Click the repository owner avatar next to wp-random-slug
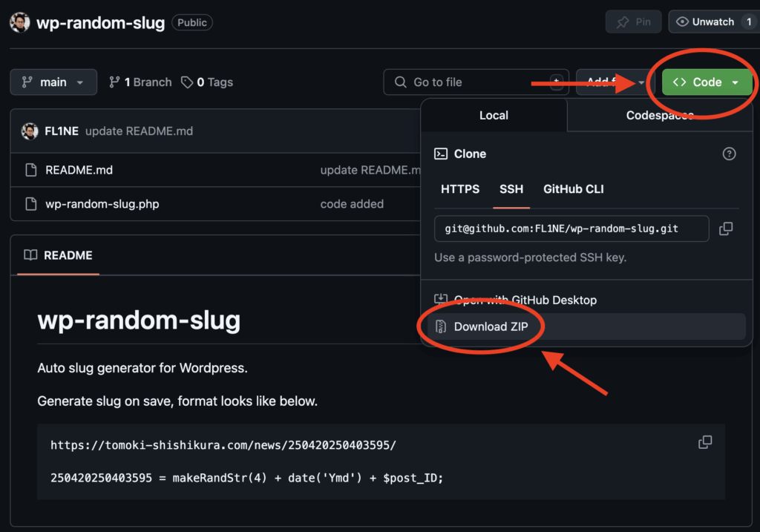The height and width of the screenshot is (532, 760). (20, 22)
